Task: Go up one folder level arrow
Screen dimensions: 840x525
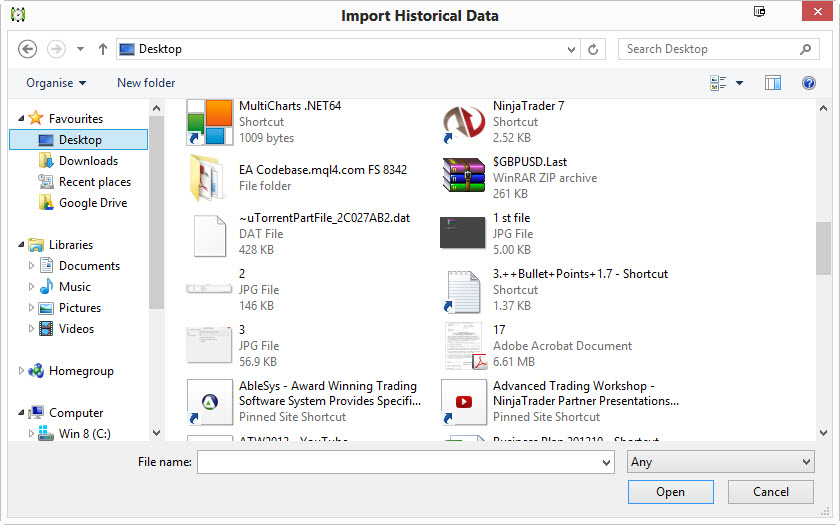Action: 103,49
